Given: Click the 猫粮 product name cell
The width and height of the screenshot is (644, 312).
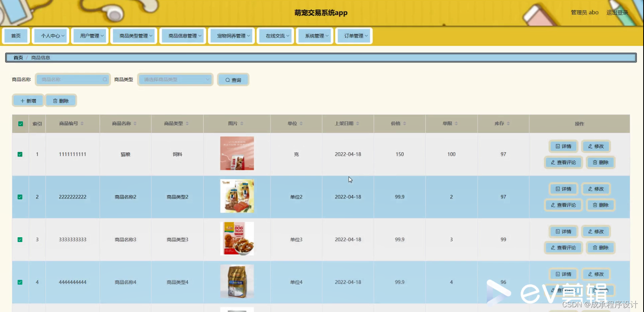Looking at the screenshot, I should (x=125, y=154).
